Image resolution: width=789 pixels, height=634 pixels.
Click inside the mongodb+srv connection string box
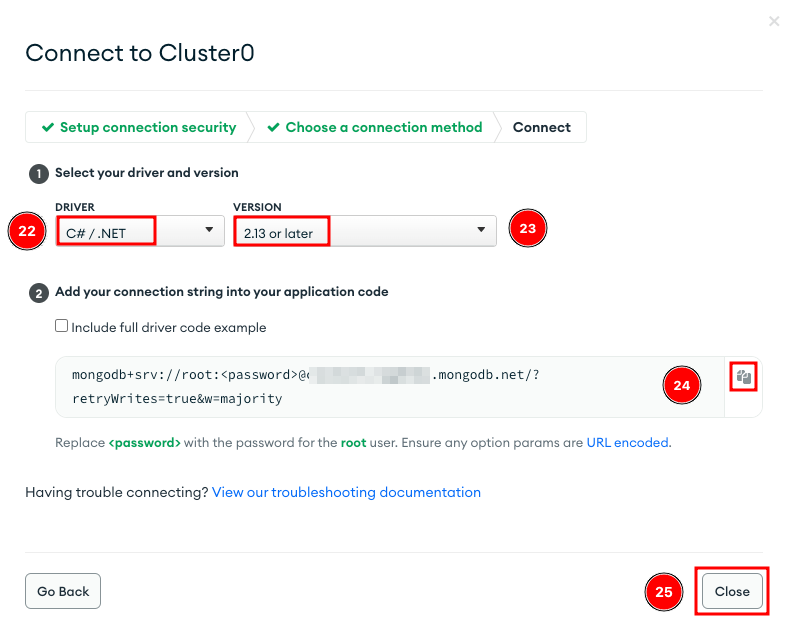coord(390,387)
